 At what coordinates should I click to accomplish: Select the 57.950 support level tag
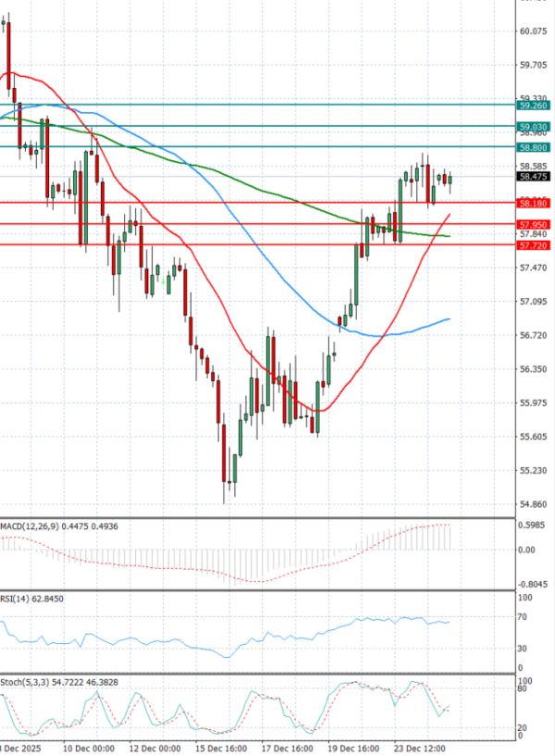coord(534,224)
